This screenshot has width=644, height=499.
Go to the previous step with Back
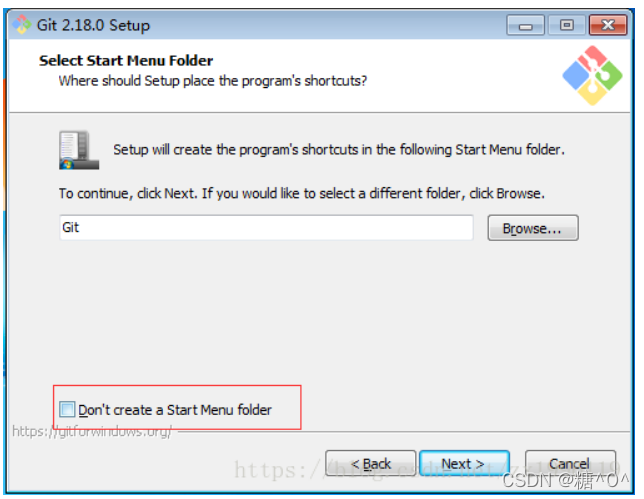pos(370,463)
